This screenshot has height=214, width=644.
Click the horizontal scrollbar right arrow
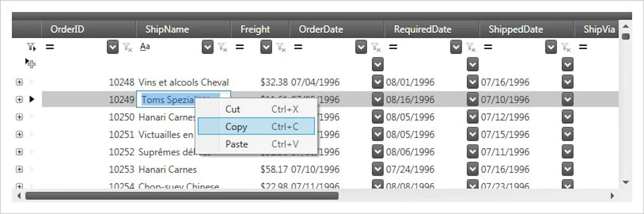pos(612,196)
